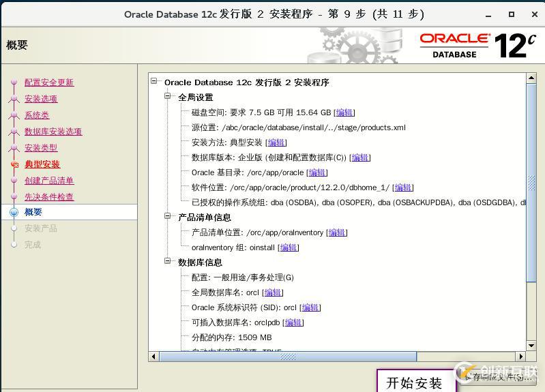Screen dimensions: 545x392
Task: Click the 安装选项 step bullet icon
Action: [x=14, y=98]
